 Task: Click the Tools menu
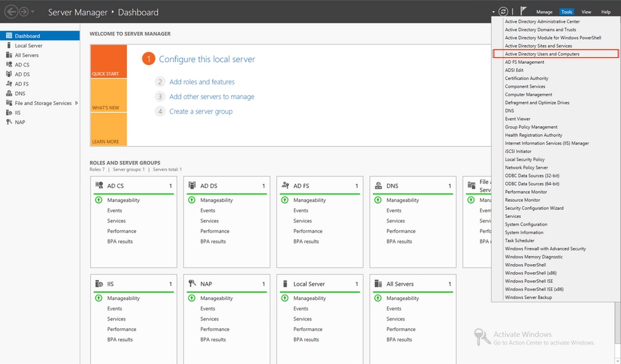[x=566, y=12]
